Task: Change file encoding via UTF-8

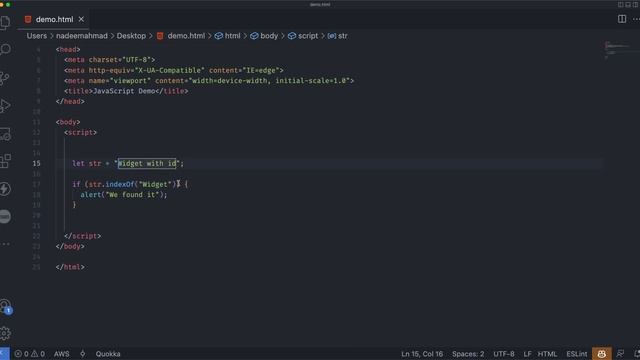Action: [x=504, y=354]
